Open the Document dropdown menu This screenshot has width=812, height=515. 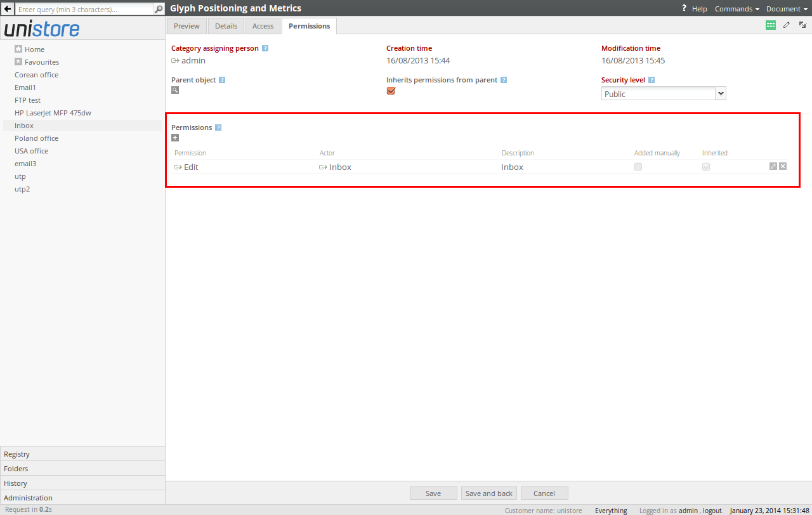point(787,9)
